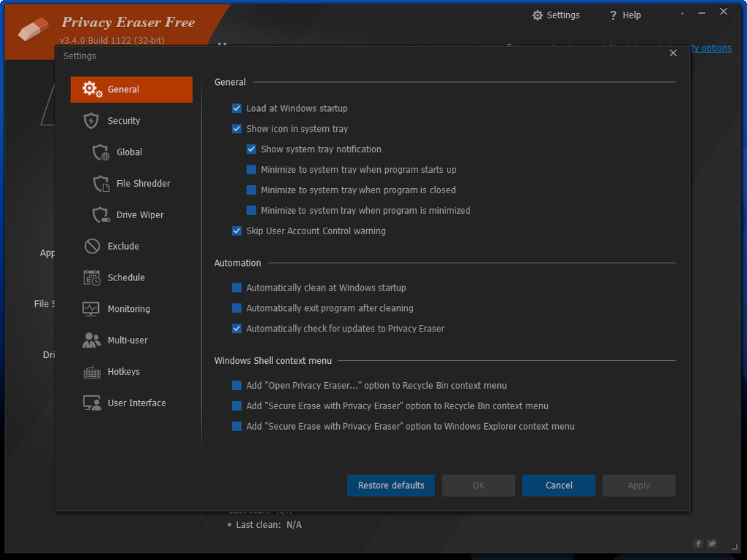Click the Security shield icon
Screen dimensions: 747x560
pos(91,121)
